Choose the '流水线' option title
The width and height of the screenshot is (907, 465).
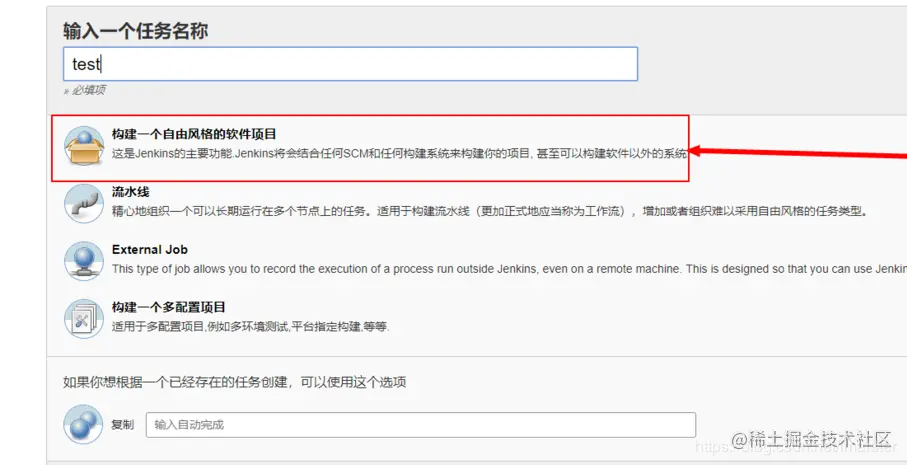(131, 191)
